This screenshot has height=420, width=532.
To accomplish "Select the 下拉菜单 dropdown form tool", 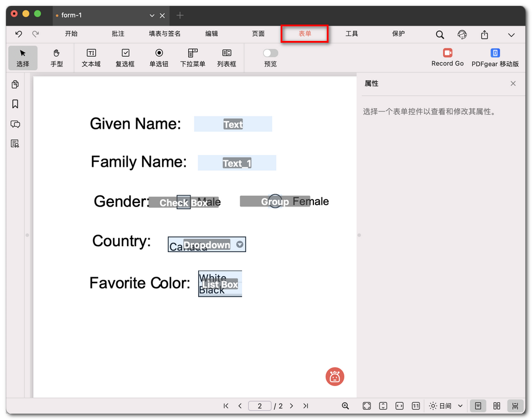I will coord(192,58).
